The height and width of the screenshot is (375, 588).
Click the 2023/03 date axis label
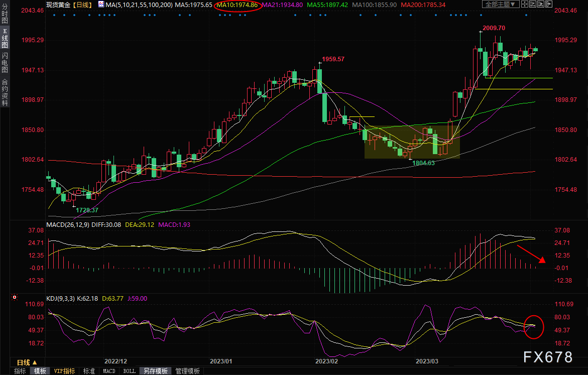[x=427, y=361]
